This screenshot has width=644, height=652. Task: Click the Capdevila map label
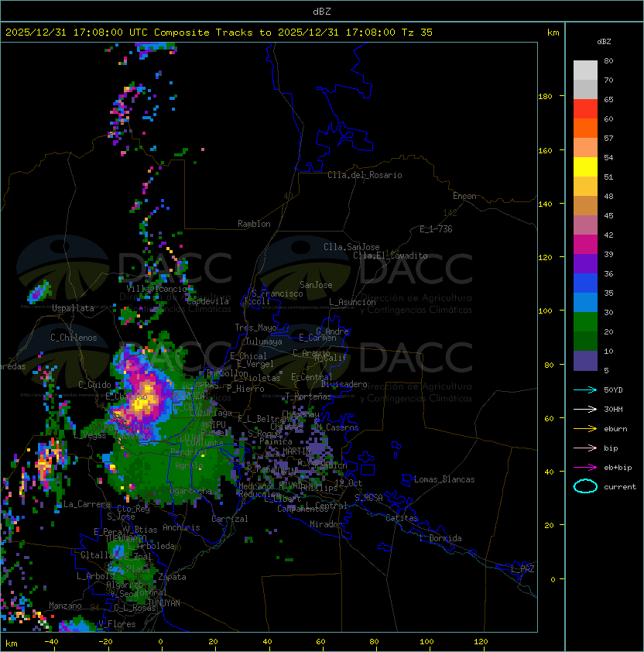point(207,301)
